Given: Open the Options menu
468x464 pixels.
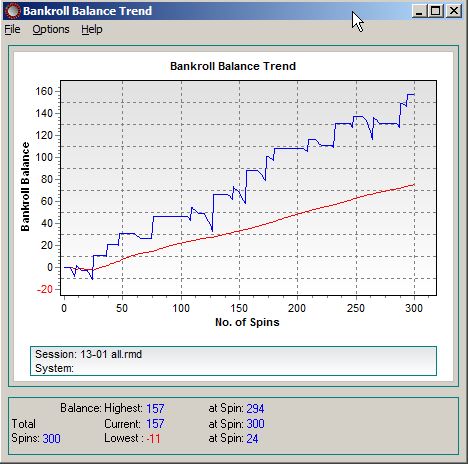Looking at the screenshot, I should pyautogui.click(x=51, y=30).
